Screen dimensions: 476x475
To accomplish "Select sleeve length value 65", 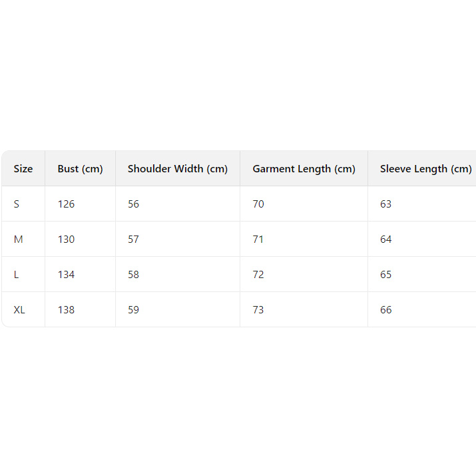I will click(x=386, y=275).
